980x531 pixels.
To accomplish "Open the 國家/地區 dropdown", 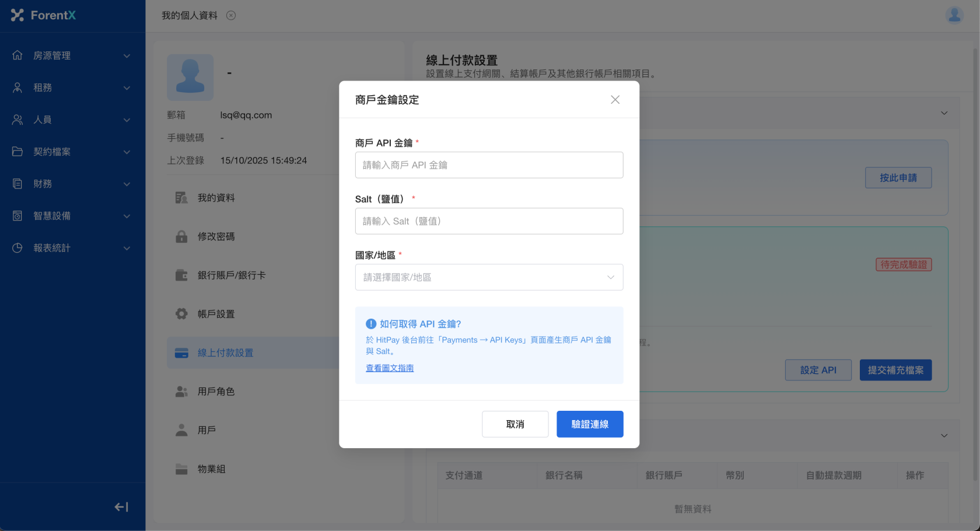I will (x=489, y=277).
